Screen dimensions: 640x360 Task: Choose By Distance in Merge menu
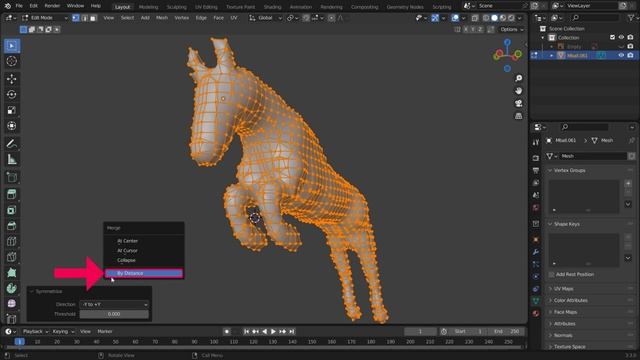click(144, 273)
